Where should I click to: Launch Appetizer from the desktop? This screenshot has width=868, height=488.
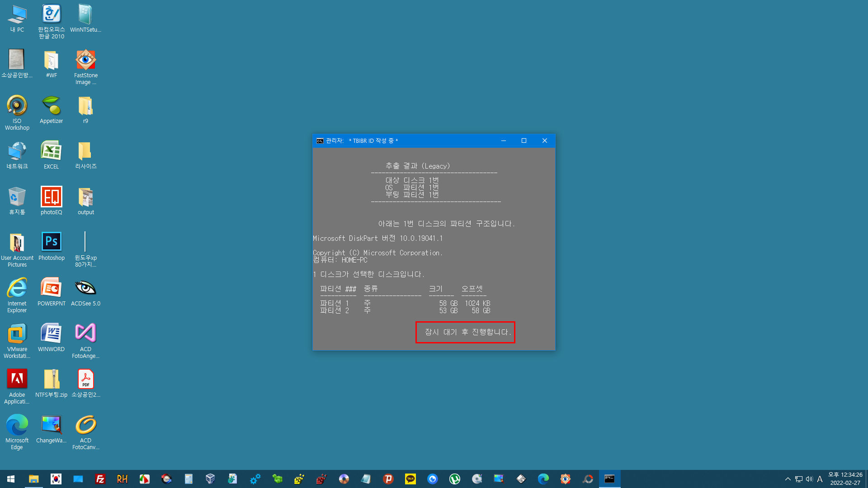point(52,110)
